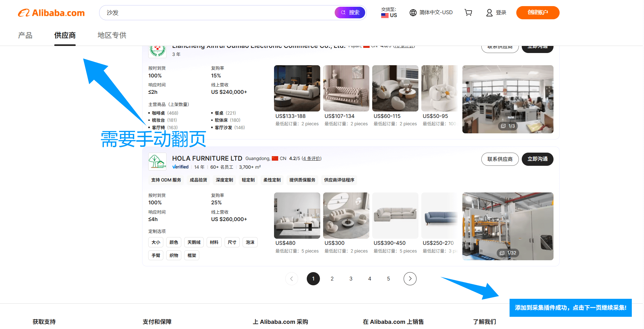Switch to the 产品 tab
The image size is (644, 329).
tap(25, 35)
